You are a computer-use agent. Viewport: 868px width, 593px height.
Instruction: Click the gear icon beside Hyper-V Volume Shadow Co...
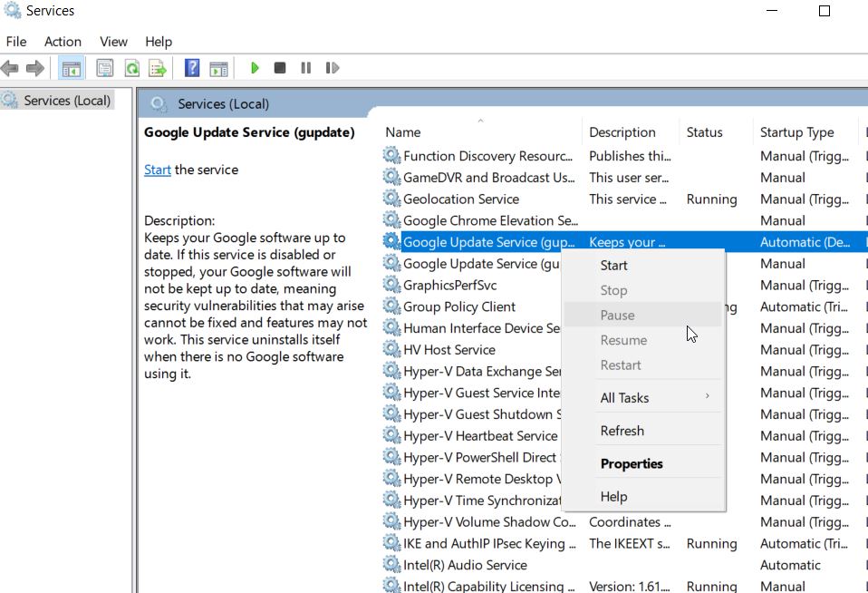[391, 521]
